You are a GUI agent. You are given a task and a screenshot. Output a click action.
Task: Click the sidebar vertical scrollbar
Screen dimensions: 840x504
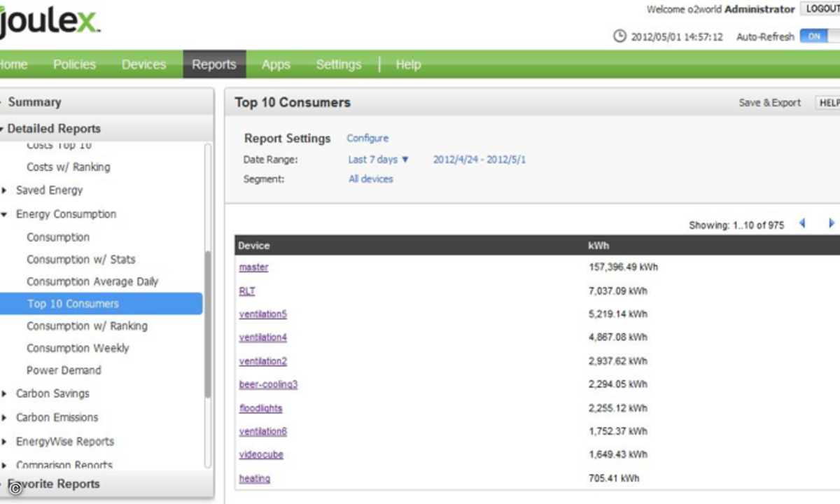click(207, 325)
